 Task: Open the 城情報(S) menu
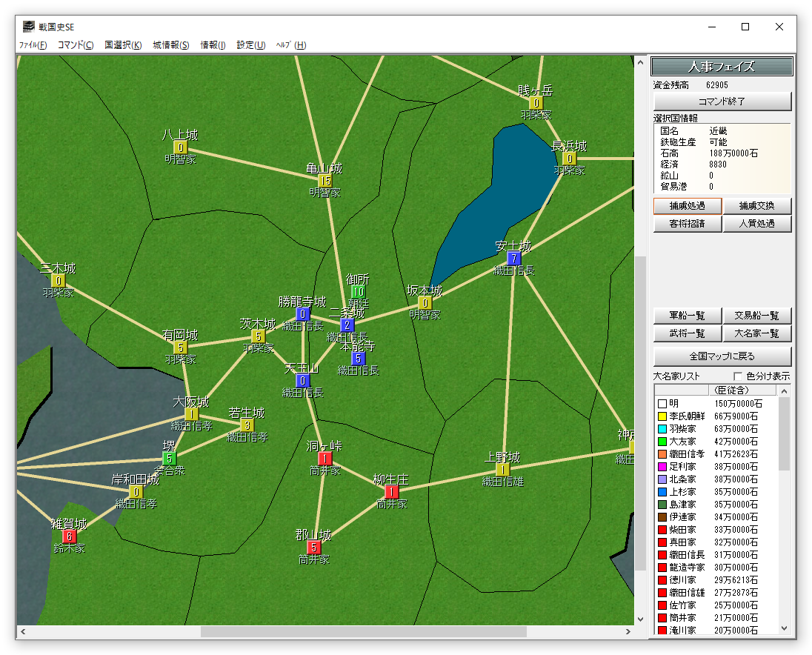pyautogui.click(x=171, y=45)
